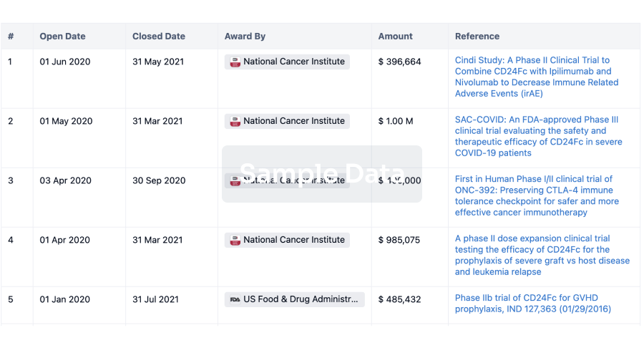Click the National Cancer Institute logo in row 1

[x=235, y=62]
